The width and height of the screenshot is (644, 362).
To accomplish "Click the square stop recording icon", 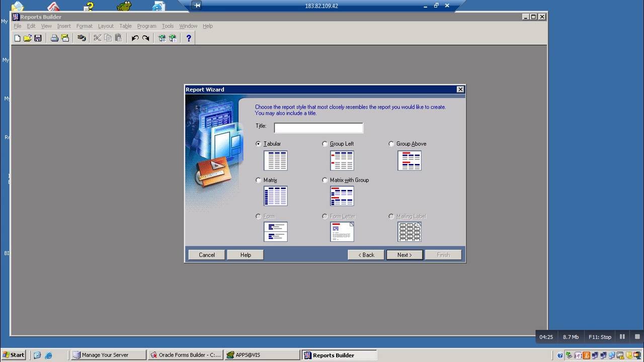I will pos(637,337).
